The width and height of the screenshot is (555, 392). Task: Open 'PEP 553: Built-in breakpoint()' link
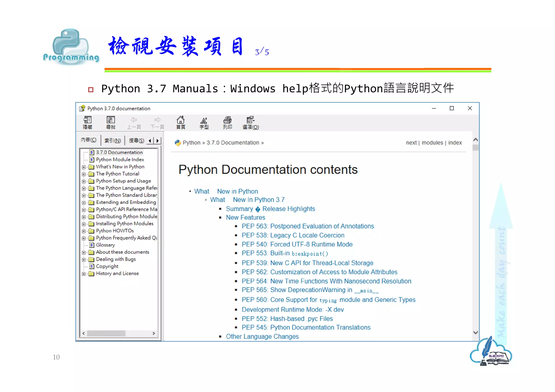[x=285, y=253]
